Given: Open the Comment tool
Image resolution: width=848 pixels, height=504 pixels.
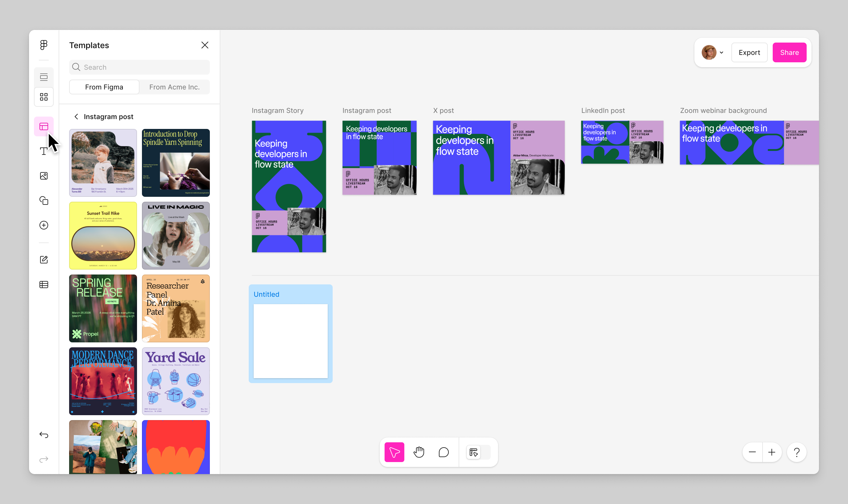Looking at the screenshot, I should coord(443,452).
